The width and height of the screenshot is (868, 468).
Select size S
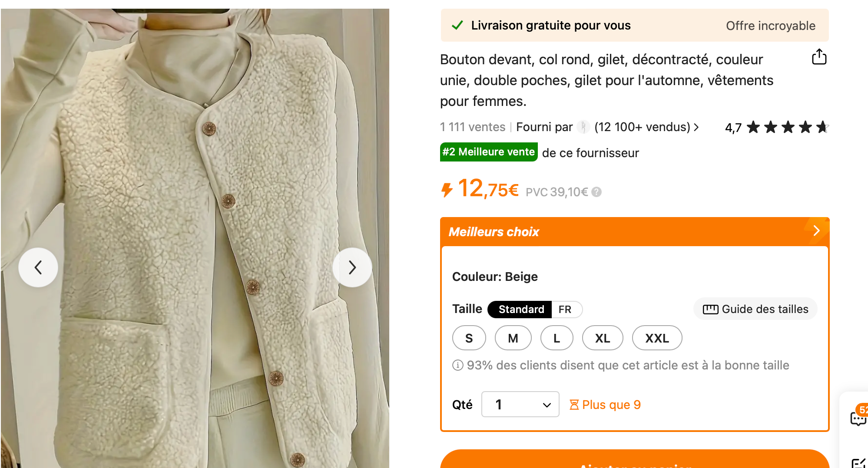[469, 338]
